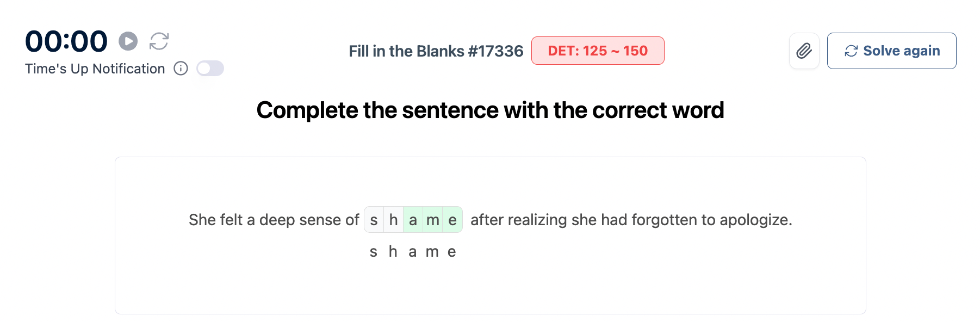The height and width of the screenshot is (322, 980).
Task: Click the last blank box containing "e"
Action: point(452,220)
